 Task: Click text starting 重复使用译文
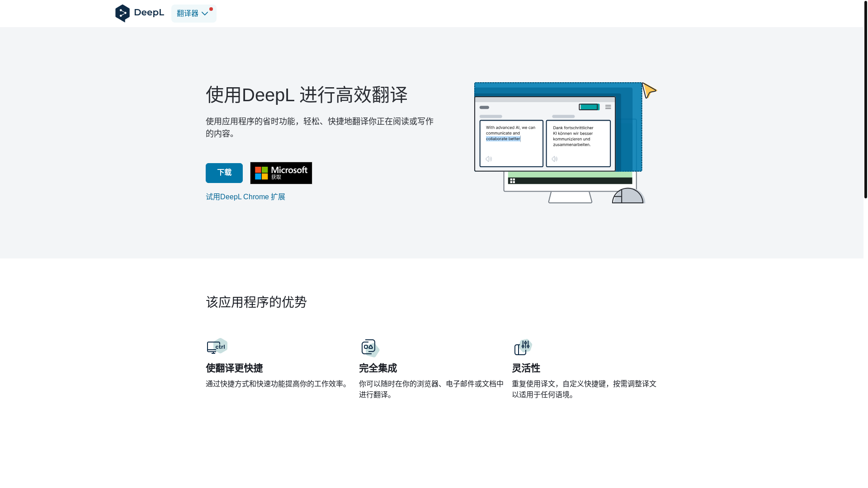coord(584,389)
